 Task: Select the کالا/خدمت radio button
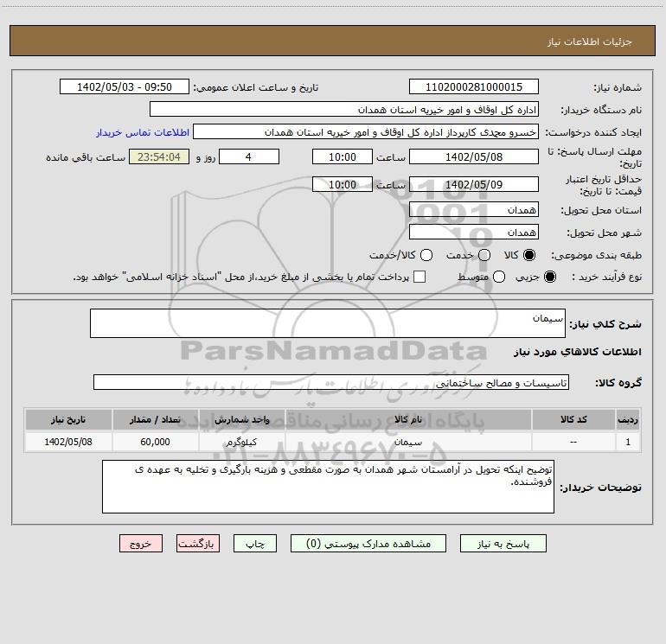tap(426, 255)
